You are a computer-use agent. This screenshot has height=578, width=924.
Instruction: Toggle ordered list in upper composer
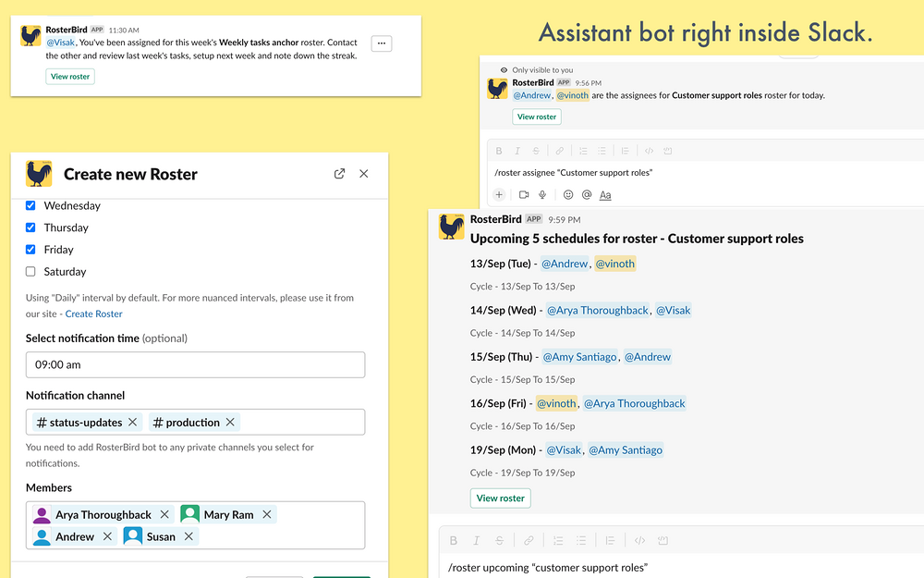point(583,151)
